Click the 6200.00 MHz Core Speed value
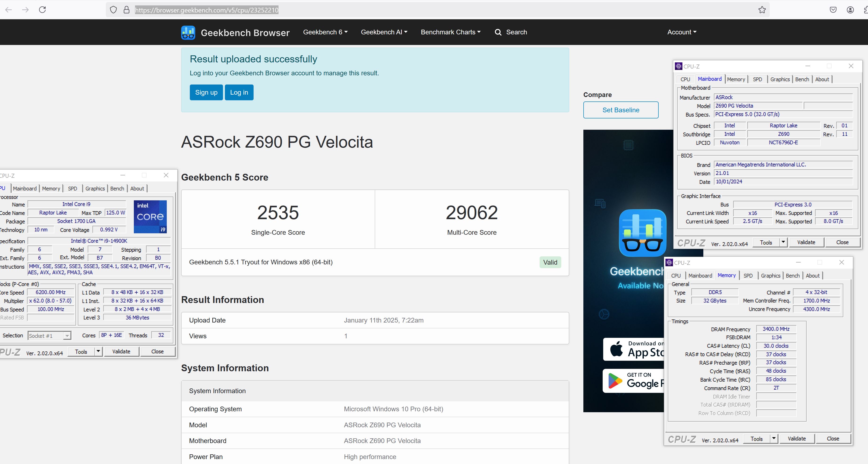Image resolution: width=868 pixels, height=464 pixels. coord(51,292)
